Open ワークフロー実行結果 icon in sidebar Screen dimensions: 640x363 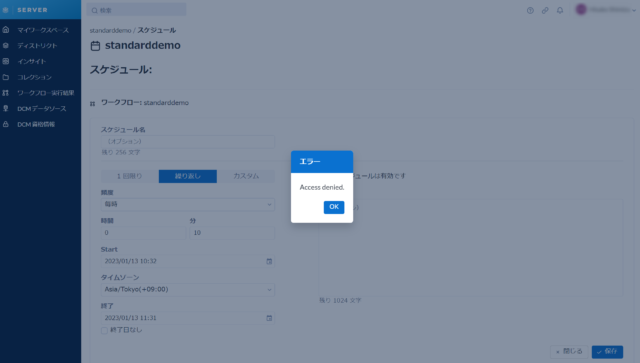coord(6,93)
